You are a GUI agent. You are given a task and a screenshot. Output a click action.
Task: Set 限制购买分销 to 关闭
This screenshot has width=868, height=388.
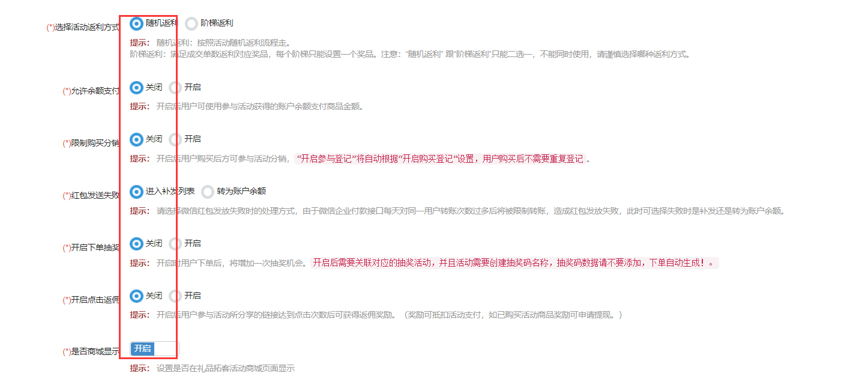point(137,139)
